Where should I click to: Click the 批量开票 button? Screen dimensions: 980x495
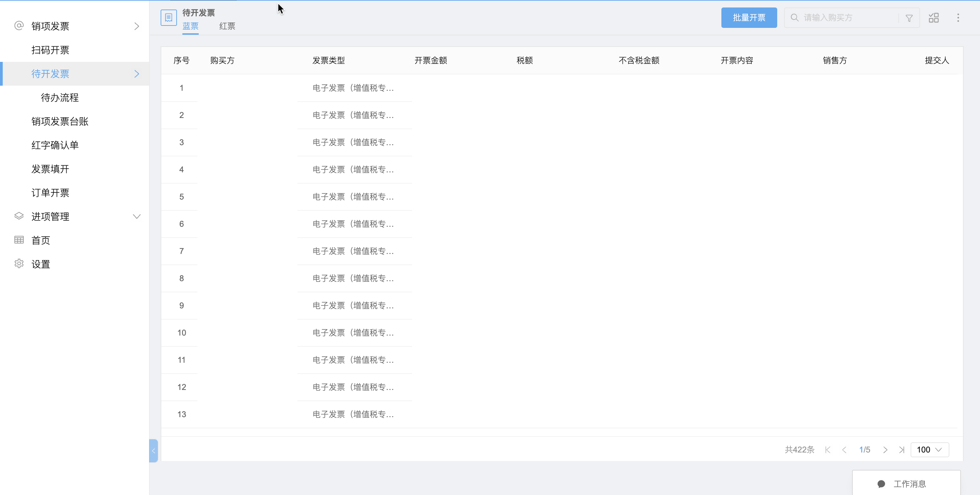click(x=749, y=17)
